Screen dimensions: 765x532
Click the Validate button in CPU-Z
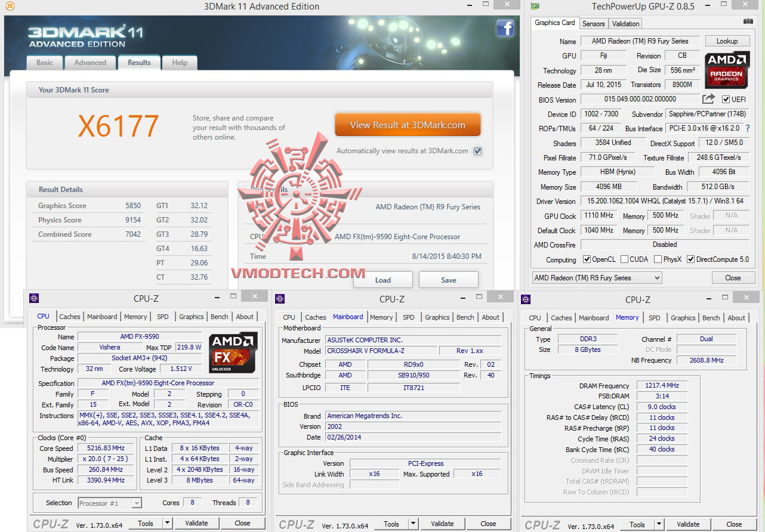click(x=197, y=523)
